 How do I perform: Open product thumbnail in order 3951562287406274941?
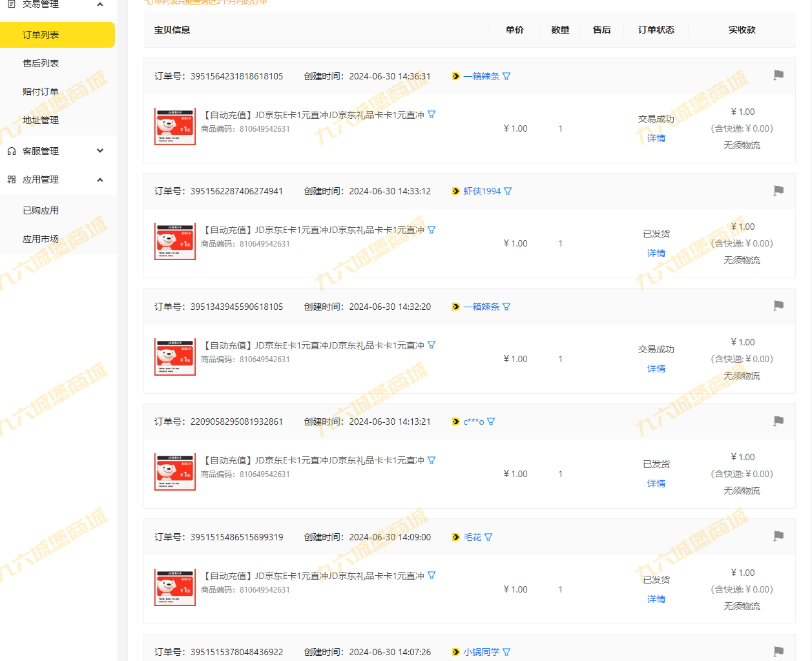(175, 241)
